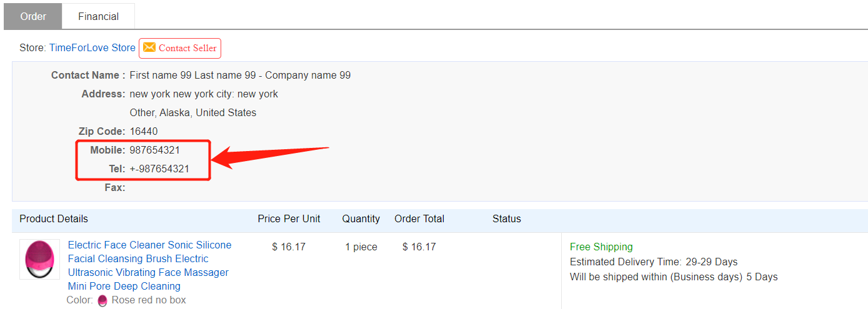This screenshot has width=868, height=309.
Task: Click the Mobile number 987654321
Action: pos(155,150)
